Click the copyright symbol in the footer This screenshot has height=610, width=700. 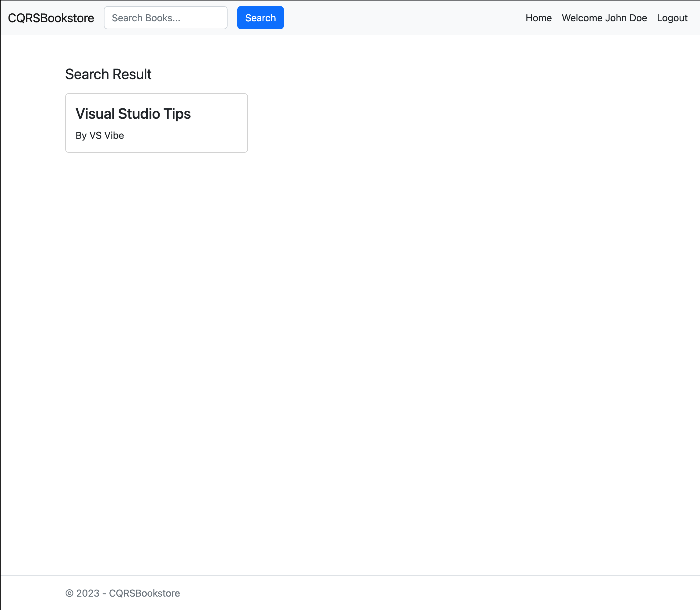point(69,593)
